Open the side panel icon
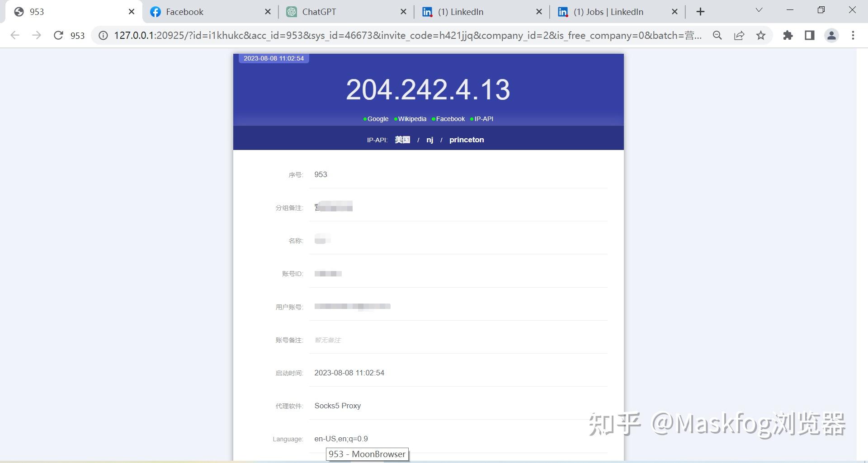This screenshot has height=463, width=868. 809,35
